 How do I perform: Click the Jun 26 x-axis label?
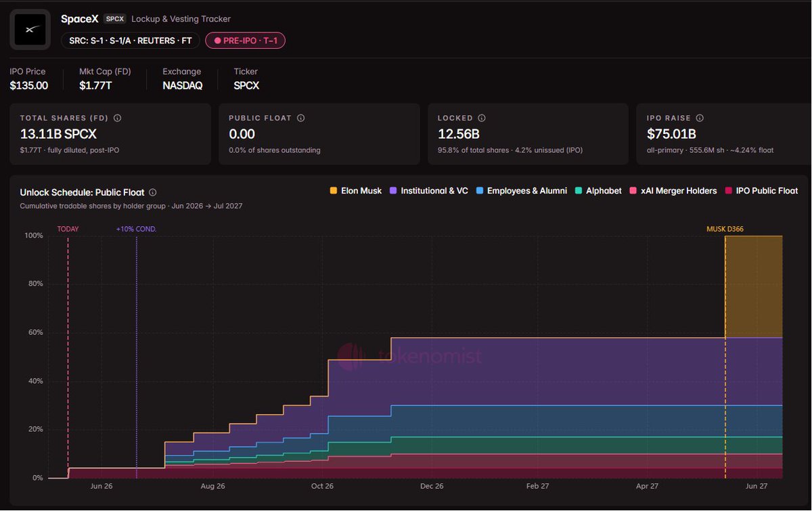pos(101,486)
